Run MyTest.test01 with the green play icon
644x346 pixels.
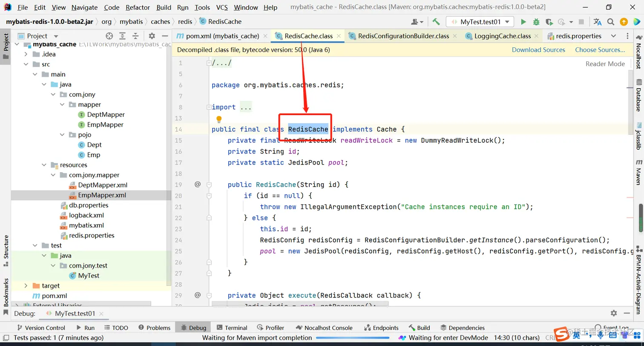pyautogui.click(x=523, y=22)
